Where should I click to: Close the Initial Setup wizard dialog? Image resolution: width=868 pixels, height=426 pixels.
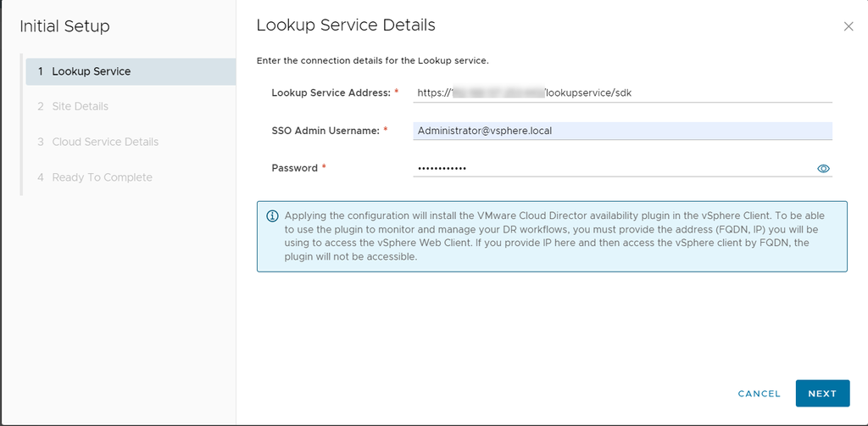click(849, 26)
